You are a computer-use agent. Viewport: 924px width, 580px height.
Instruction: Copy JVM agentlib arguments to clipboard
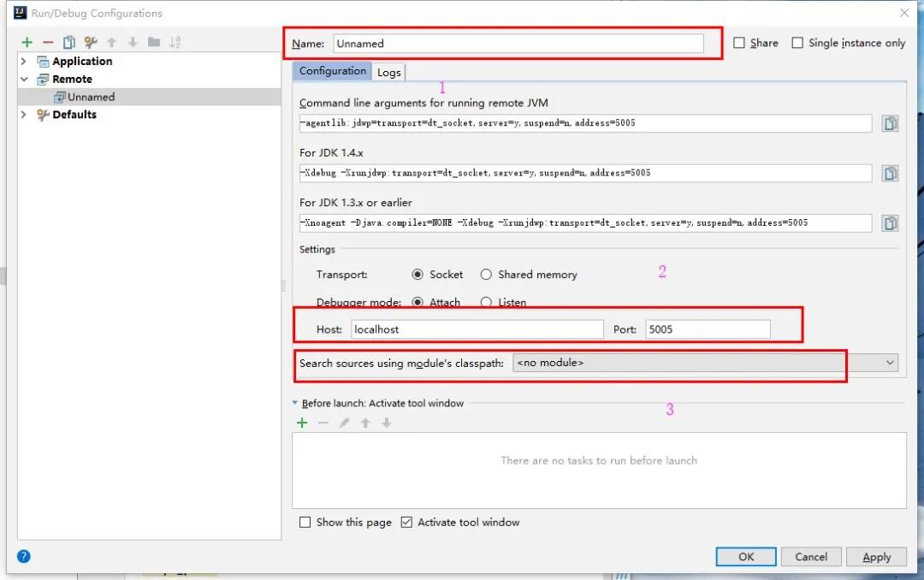[x=890, y=123]
